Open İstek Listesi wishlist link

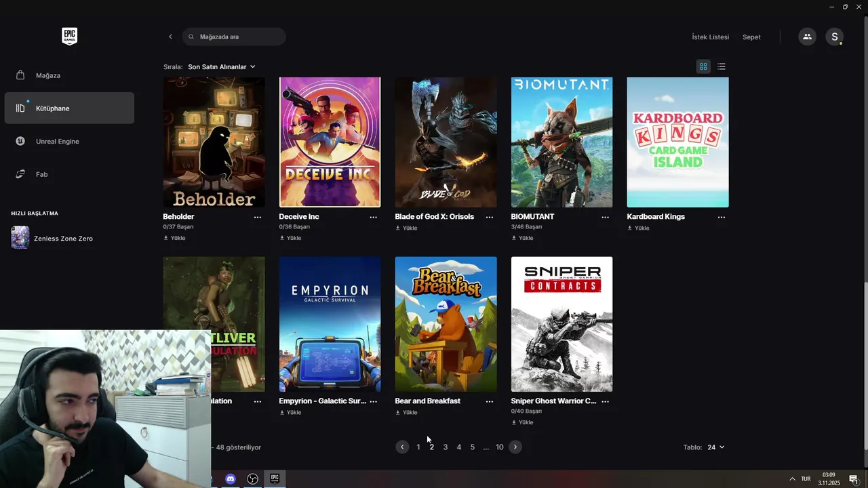tap(710, 37)
